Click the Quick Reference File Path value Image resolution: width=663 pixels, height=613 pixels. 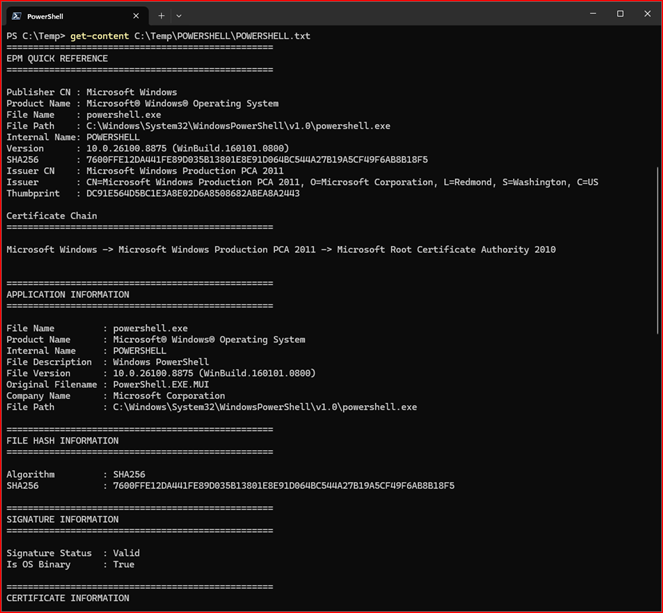point(238,126)
